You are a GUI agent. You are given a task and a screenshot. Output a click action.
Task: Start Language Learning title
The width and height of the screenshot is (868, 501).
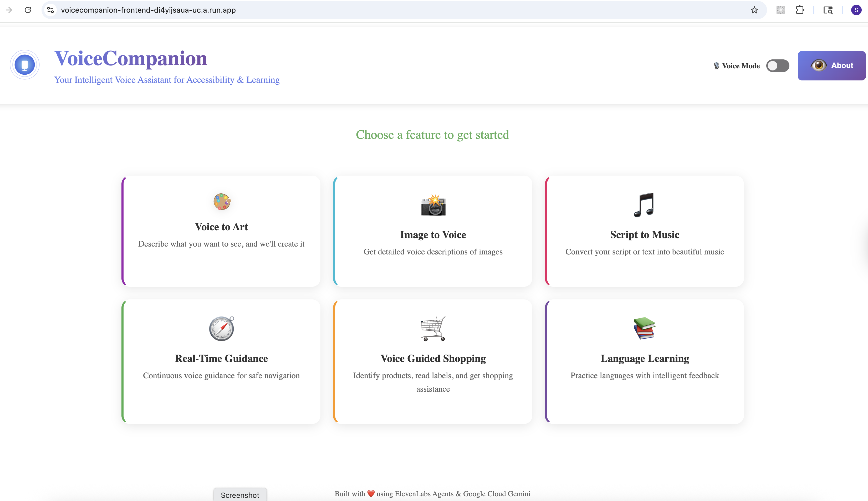pyautogui.click(x=644, y=359)
